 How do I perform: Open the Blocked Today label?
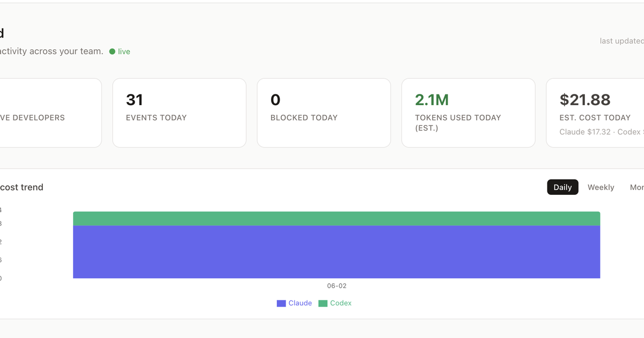(304, 117)
